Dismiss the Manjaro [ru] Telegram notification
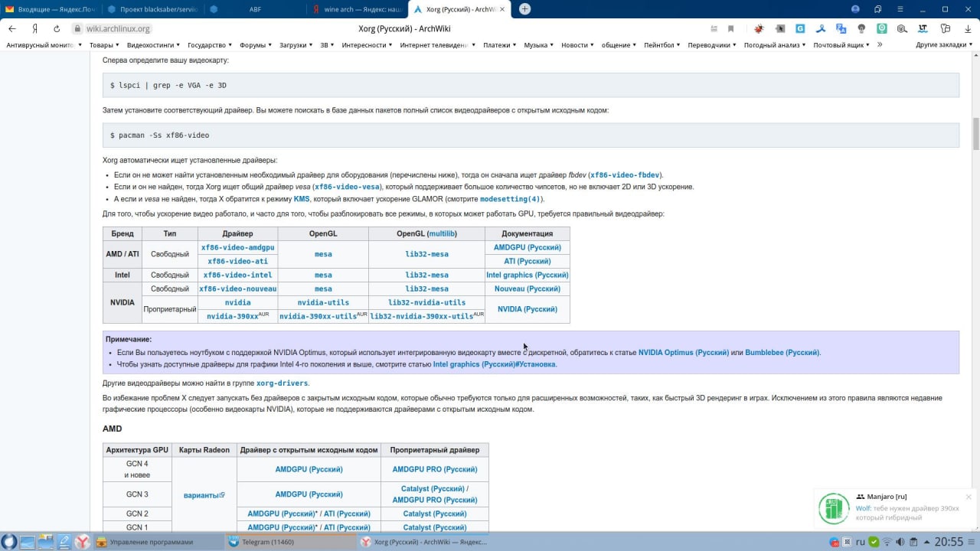 (x=969, y=497)
